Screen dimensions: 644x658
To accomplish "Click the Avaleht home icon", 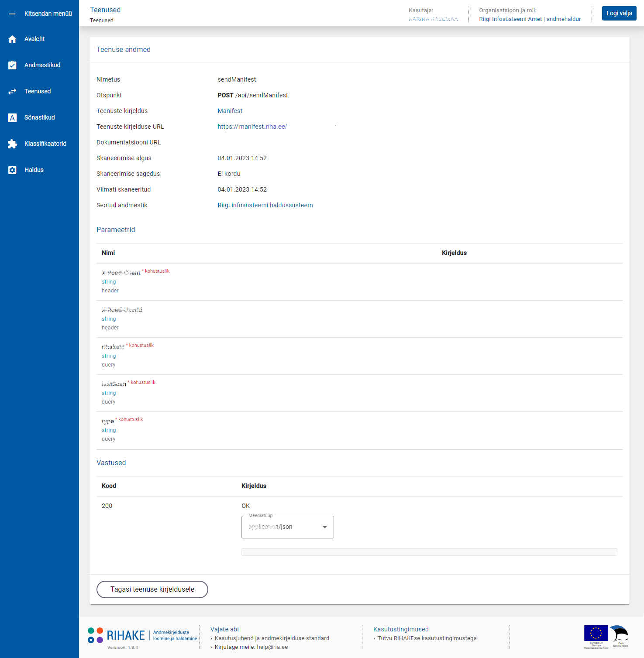I will [x=12, y=39].
